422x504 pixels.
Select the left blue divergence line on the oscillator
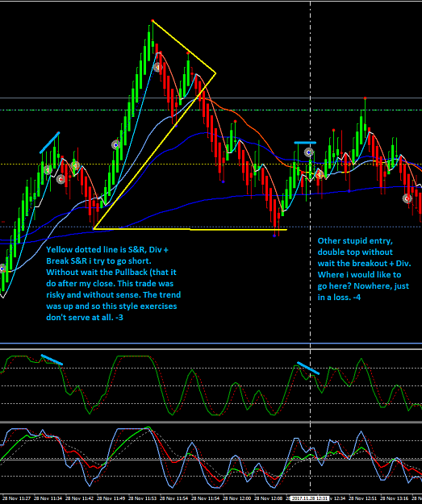click(52, 360)
